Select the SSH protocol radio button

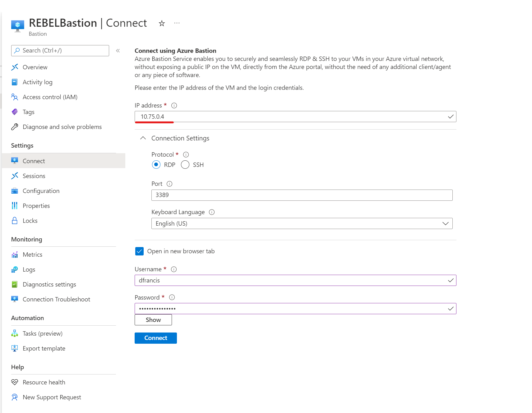click(x=185, y=165)
